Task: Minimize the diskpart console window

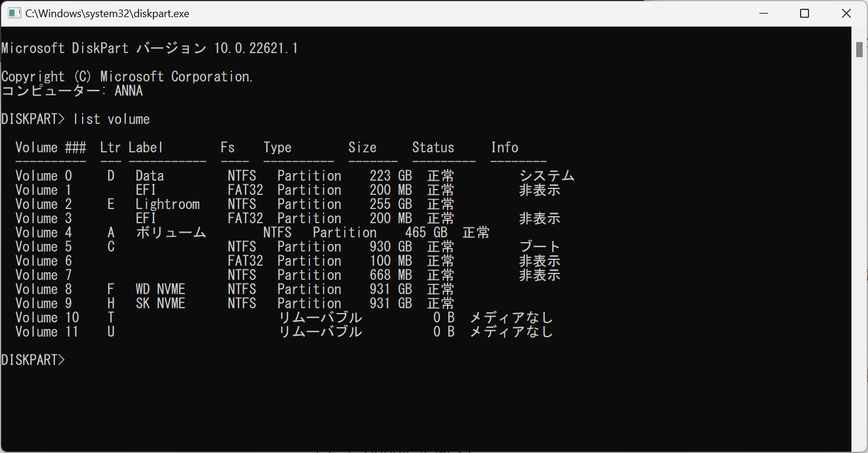Action: 763,13
